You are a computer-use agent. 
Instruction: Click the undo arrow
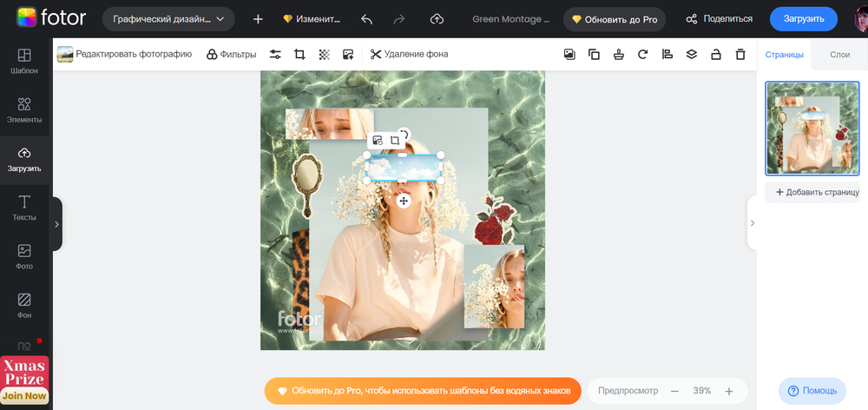pos(366,19)
